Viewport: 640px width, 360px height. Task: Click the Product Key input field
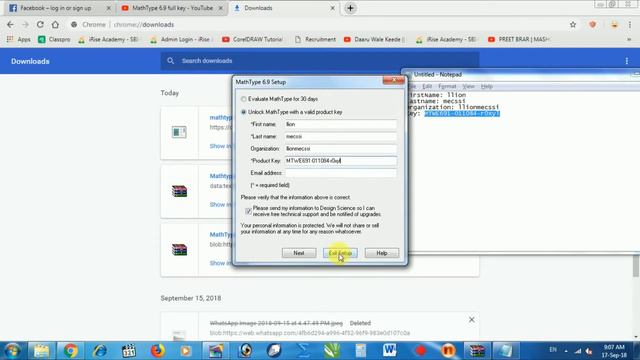(340, 161)
